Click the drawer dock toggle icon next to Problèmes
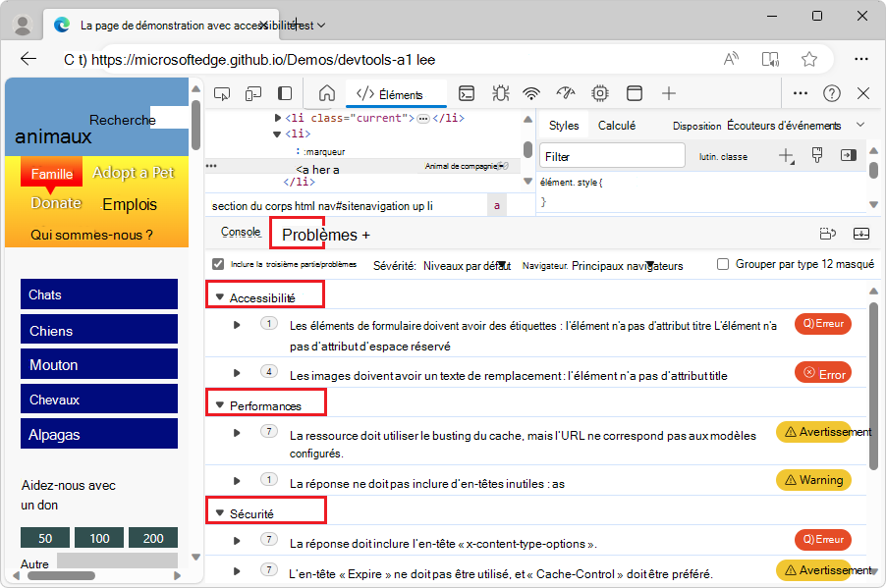 tap(828, 234)
